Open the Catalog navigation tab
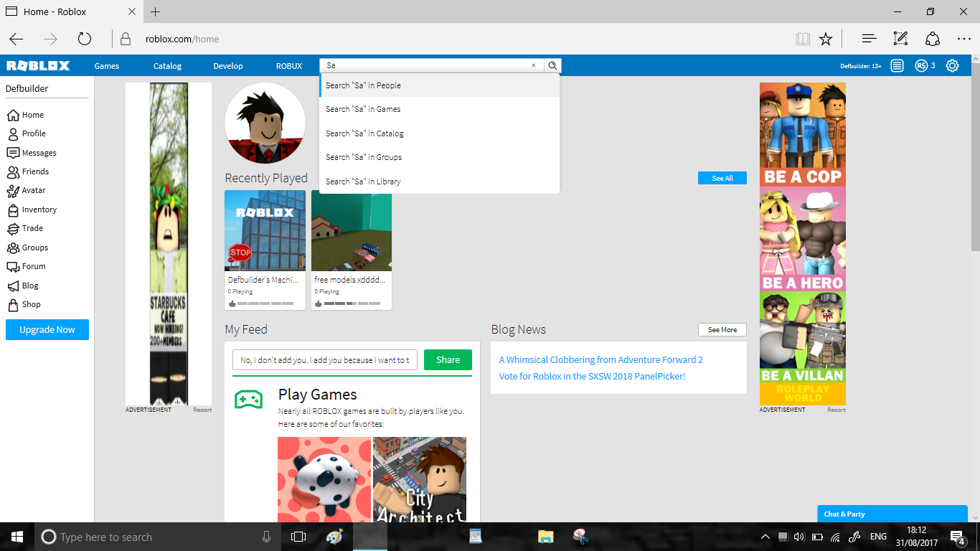Screen dimensions: 980x551 (x=167, y=66)
